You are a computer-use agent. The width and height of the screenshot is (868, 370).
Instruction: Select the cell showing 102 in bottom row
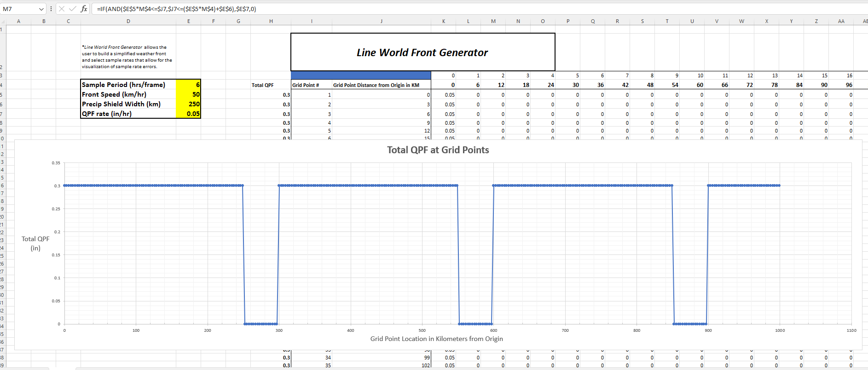(x=382, y=365)
